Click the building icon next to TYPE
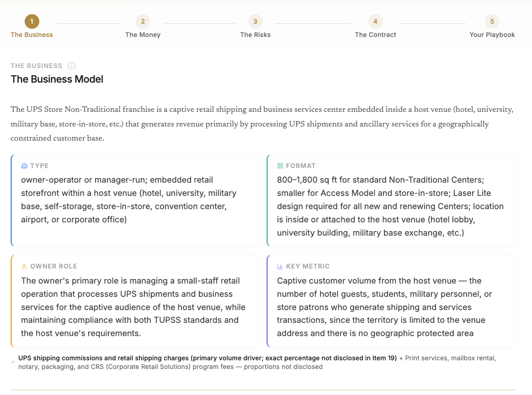 tap(24, 166)
